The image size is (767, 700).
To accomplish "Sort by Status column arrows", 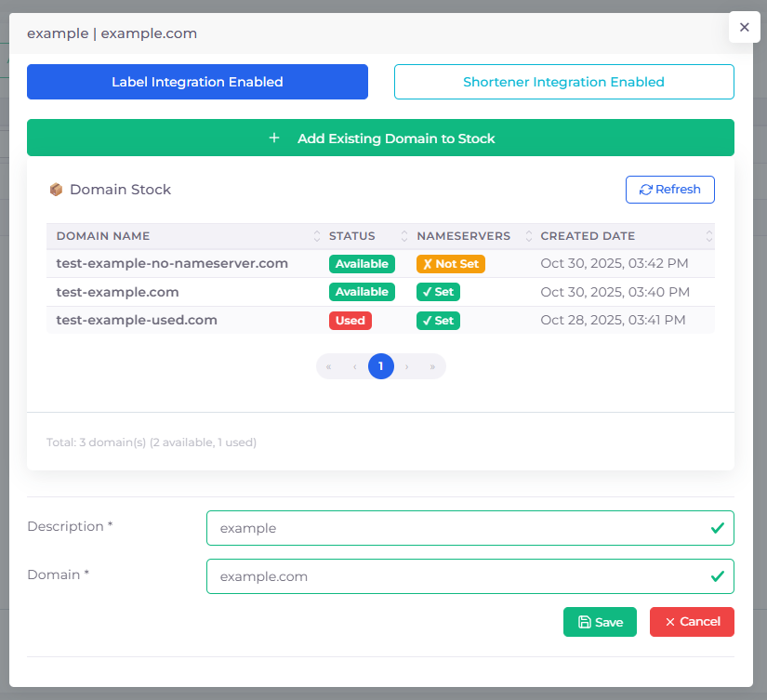I will [x=404, y=236].
